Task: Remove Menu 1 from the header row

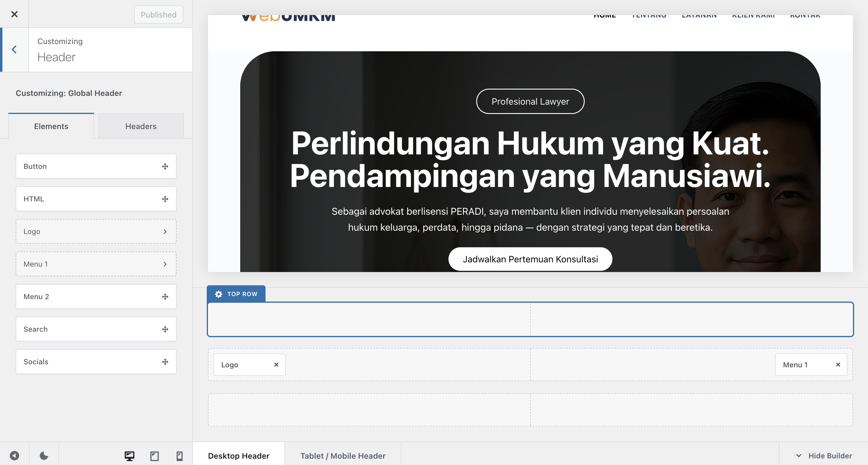Action: click(838, 365)
